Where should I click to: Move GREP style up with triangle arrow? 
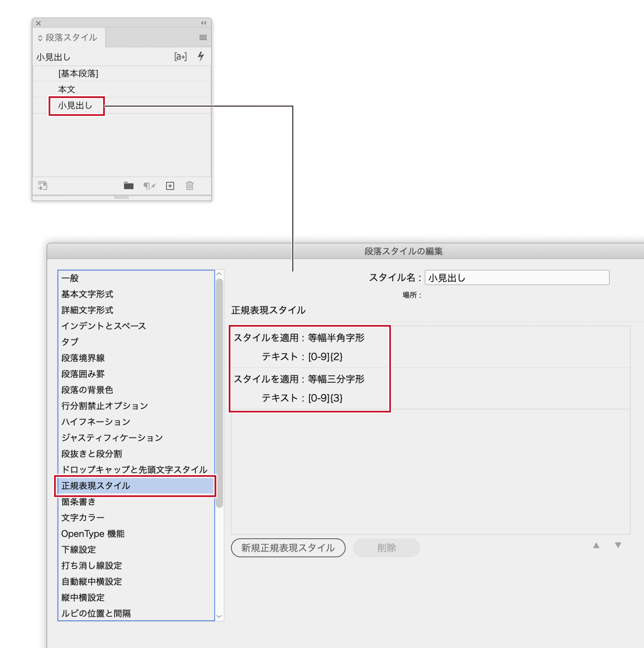pos(596,545)
